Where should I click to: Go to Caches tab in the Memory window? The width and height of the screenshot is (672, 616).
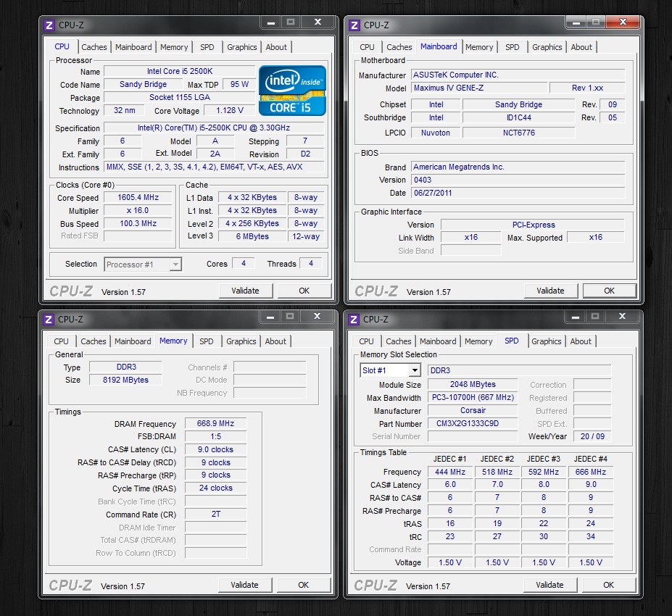(x=94, y=341)
